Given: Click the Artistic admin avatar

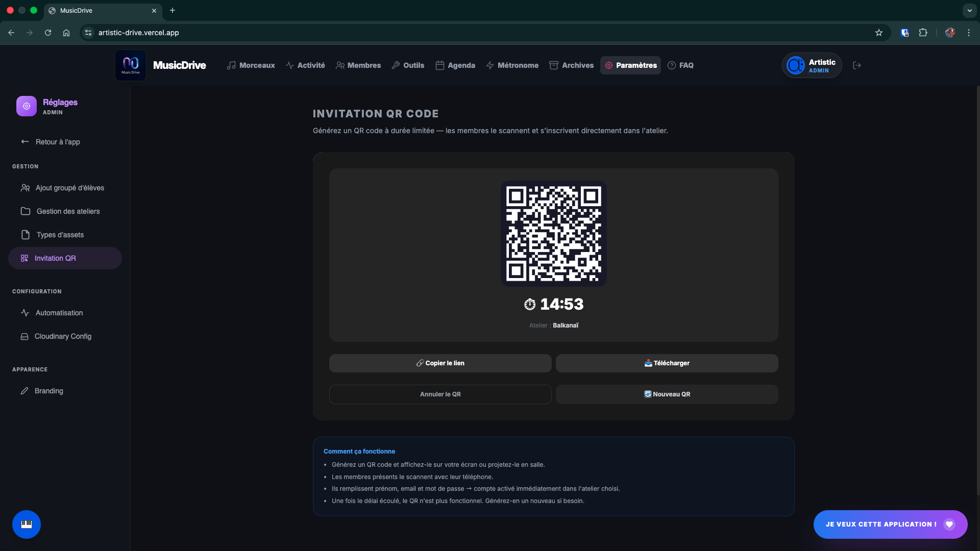Looking at the screenshot, I should pos(795,65).
